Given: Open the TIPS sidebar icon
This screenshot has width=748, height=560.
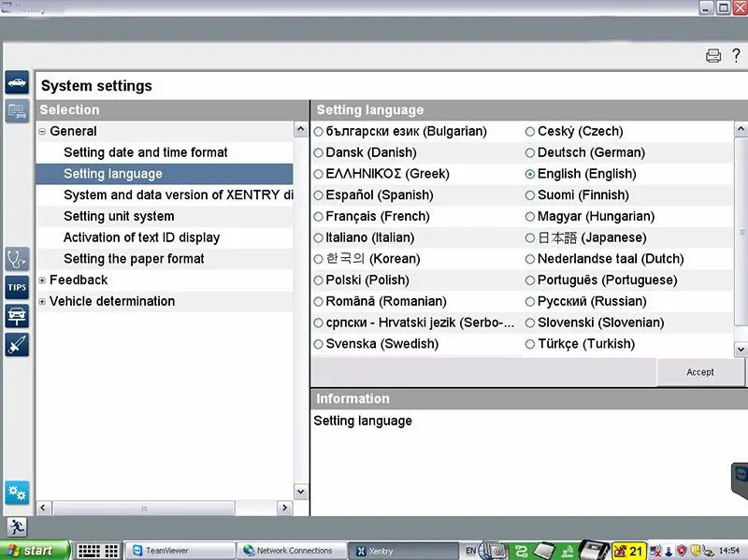Looking at the screenshot, I should (17, 288).
